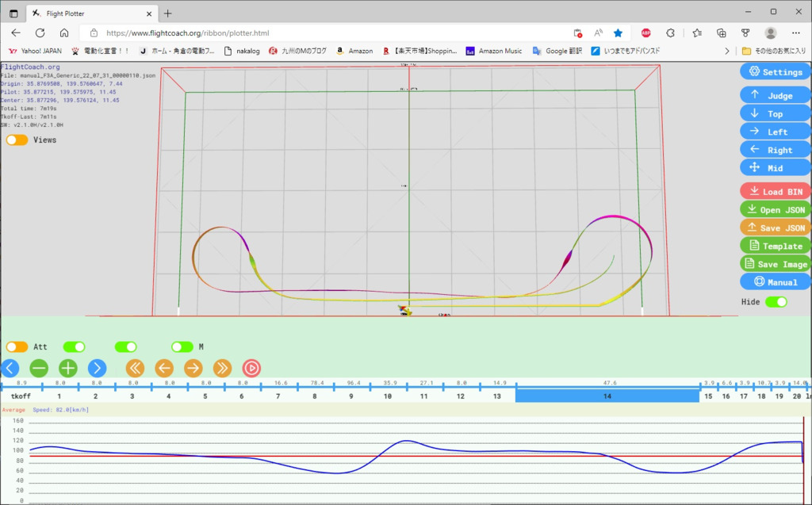812x505 pixels.
Task: Switch to Top view
Action: (x=776, y=113)
